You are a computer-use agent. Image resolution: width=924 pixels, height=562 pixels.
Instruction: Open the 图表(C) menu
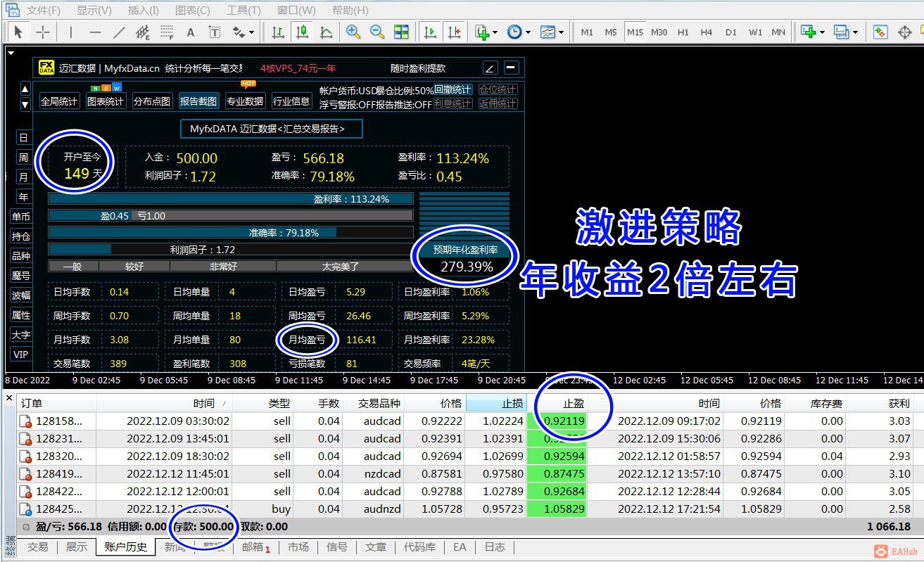(192, 11)
